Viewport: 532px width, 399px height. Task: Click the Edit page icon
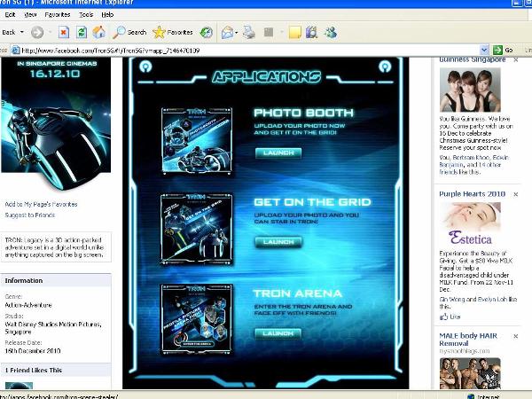point(269,33)
